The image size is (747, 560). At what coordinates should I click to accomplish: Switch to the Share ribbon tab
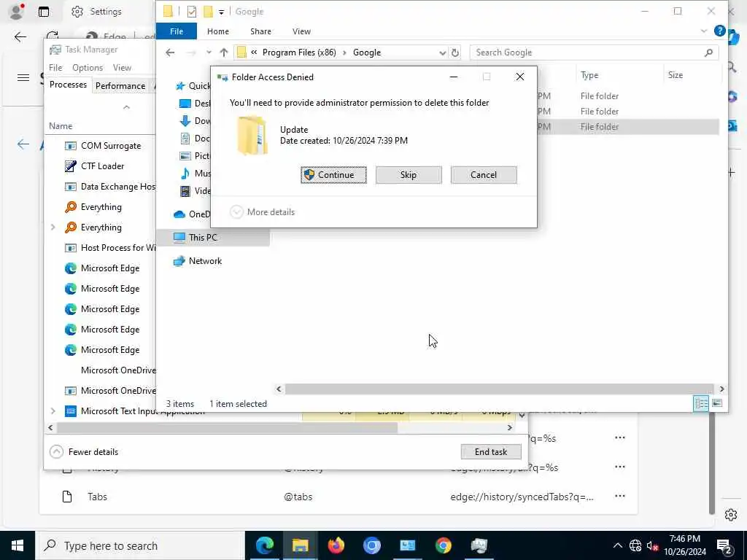click(x=260, y=31)
